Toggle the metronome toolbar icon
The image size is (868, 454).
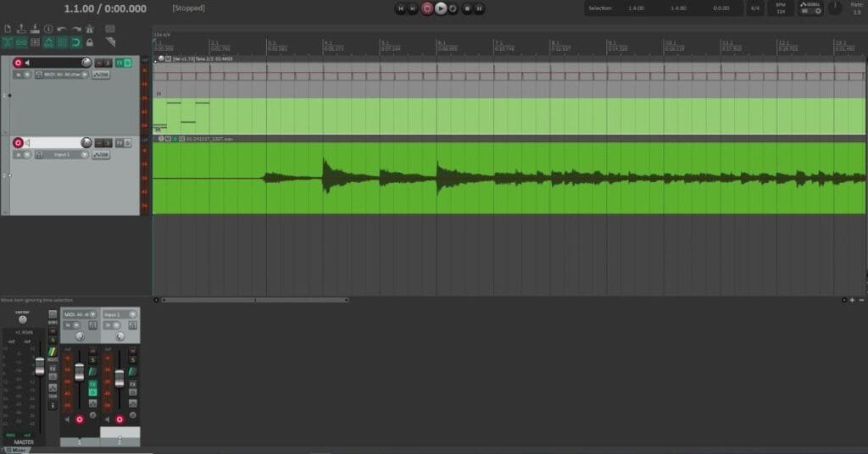[x=90, y=29]
